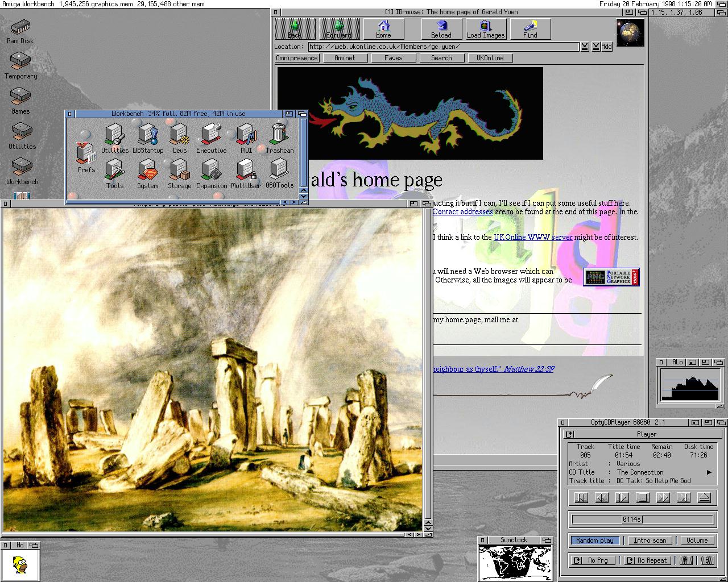
Task: Open the Faves fastlink
Action: coord(394,58)
